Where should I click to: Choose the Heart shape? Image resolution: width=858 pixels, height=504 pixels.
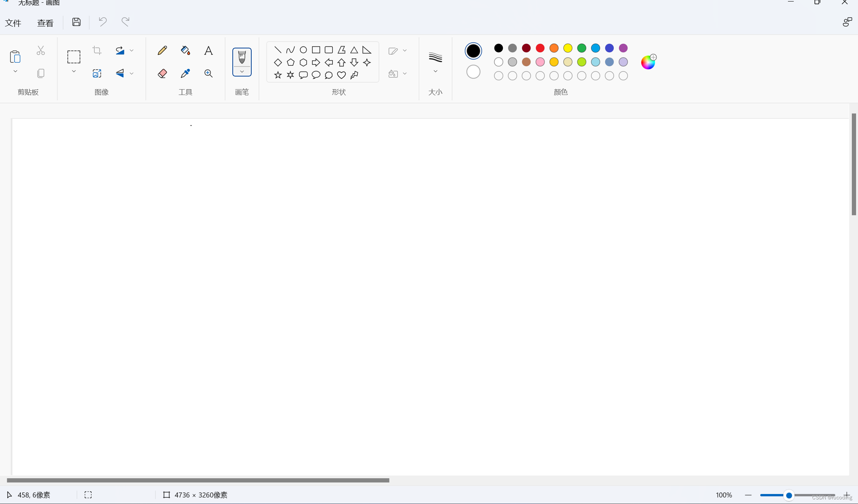click(x=341, y=75)
